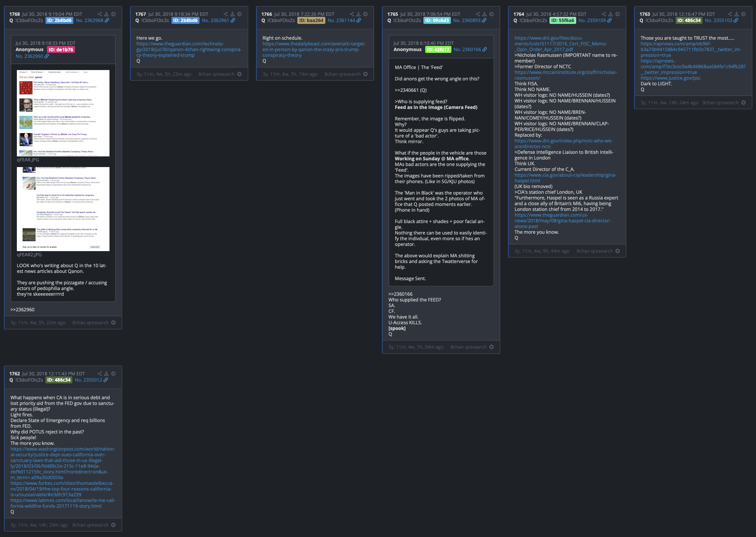Image resolution: width=756 pixels, height=537 pixels.
Task: Open the justice.gov/psc link
Action: tap(670, 78)
